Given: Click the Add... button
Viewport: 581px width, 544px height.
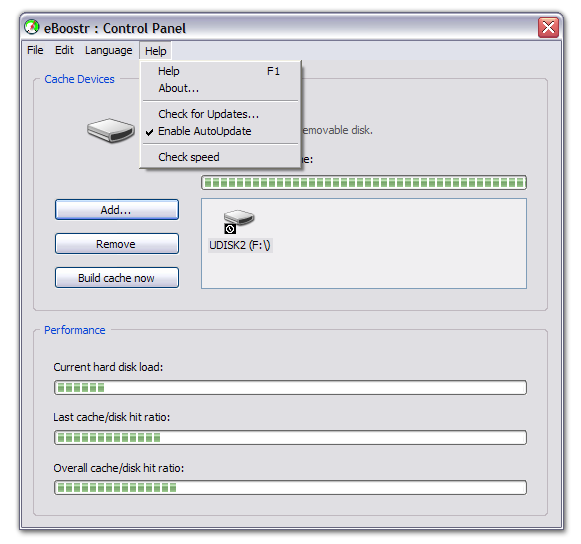Looking at the screenshot, I should tap(117, 210).
